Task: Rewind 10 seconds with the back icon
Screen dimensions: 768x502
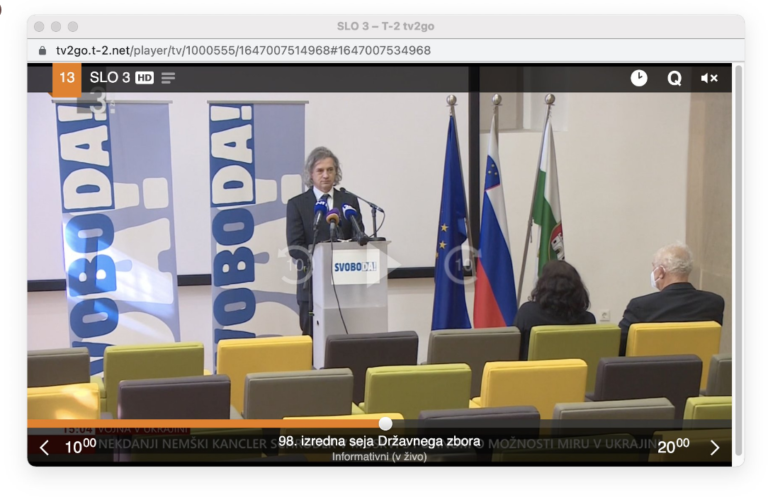Action: [294, 265]
